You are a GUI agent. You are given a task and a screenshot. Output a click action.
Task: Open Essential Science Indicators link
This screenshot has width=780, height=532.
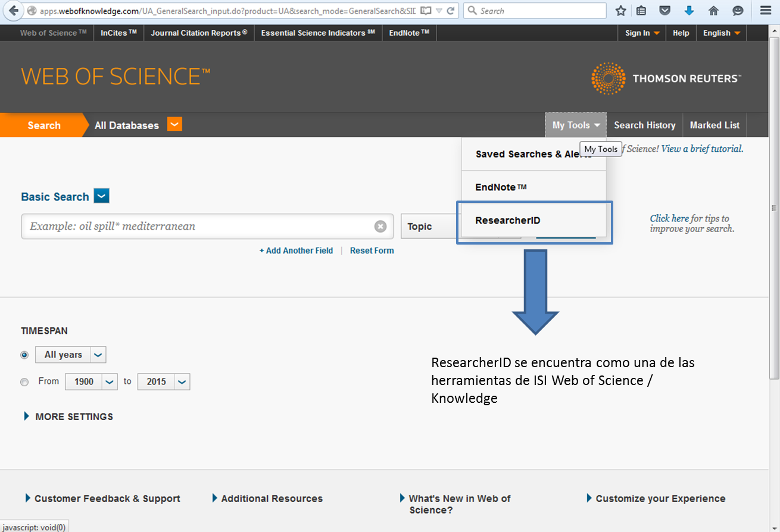318,33
